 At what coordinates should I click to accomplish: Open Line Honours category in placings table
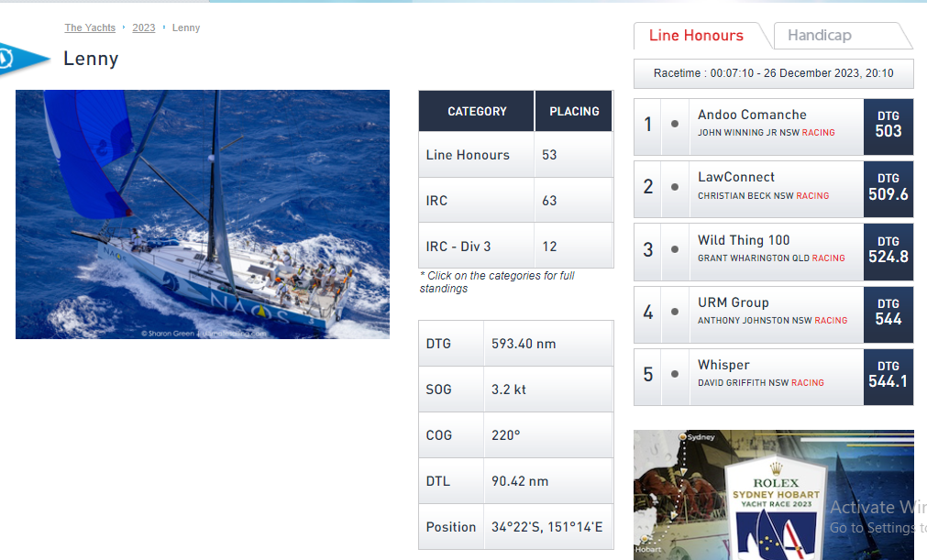coord(468,155)
